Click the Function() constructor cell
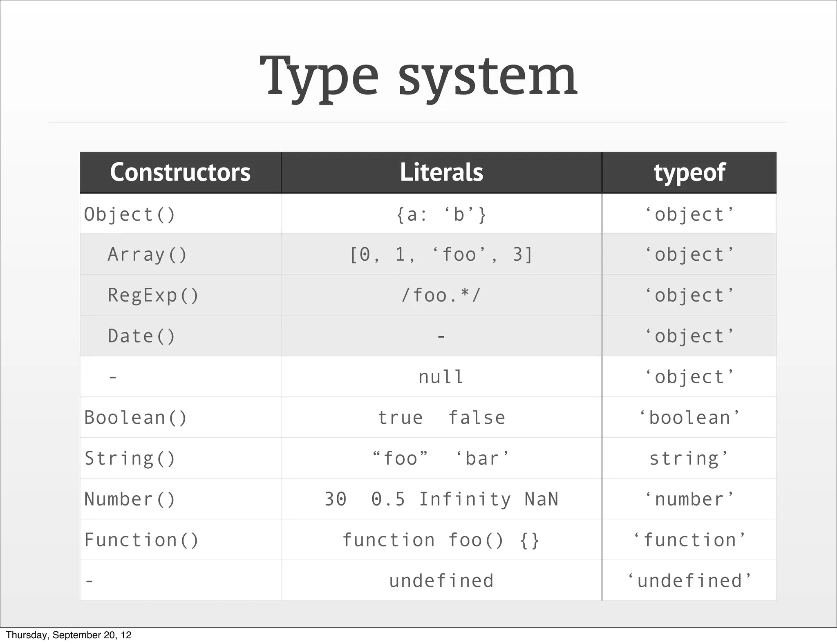This screenshot has width=837, height=644. (181, 540)
